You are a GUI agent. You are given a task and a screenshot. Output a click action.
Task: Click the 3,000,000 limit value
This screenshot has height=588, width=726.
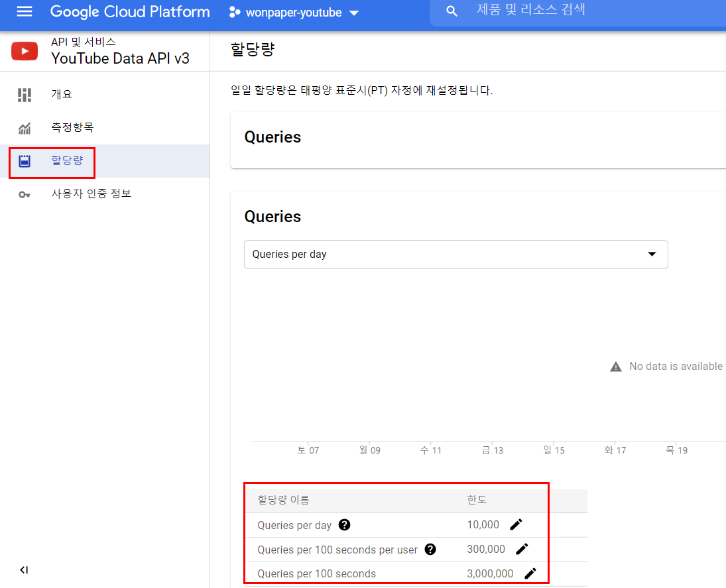tap(490, 573)
